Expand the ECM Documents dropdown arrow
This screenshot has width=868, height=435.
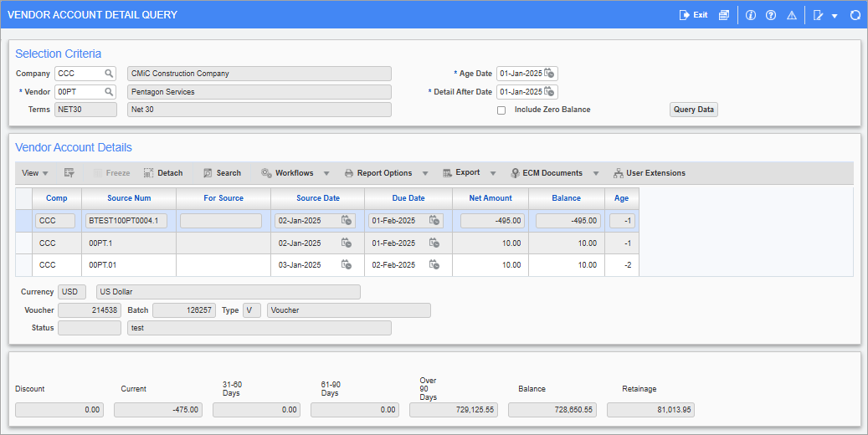(596, 174)
